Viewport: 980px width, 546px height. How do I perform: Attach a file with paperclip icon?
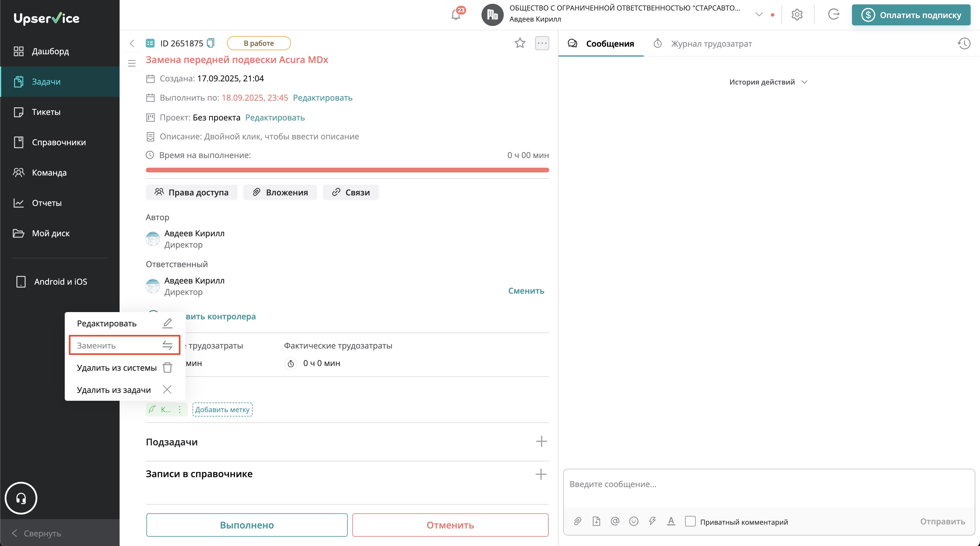(x=577, y=521)
